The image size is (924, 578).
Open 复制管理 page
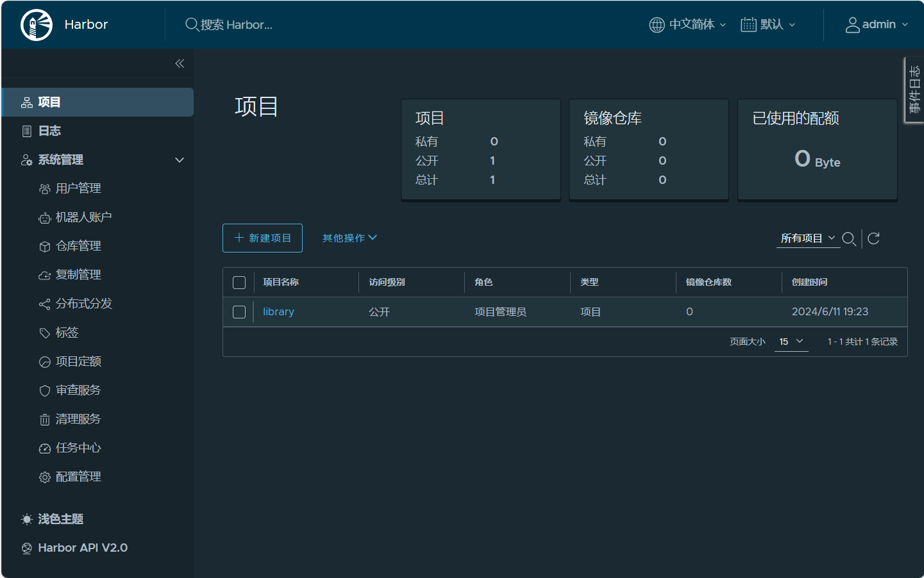[x=78, y=275]
